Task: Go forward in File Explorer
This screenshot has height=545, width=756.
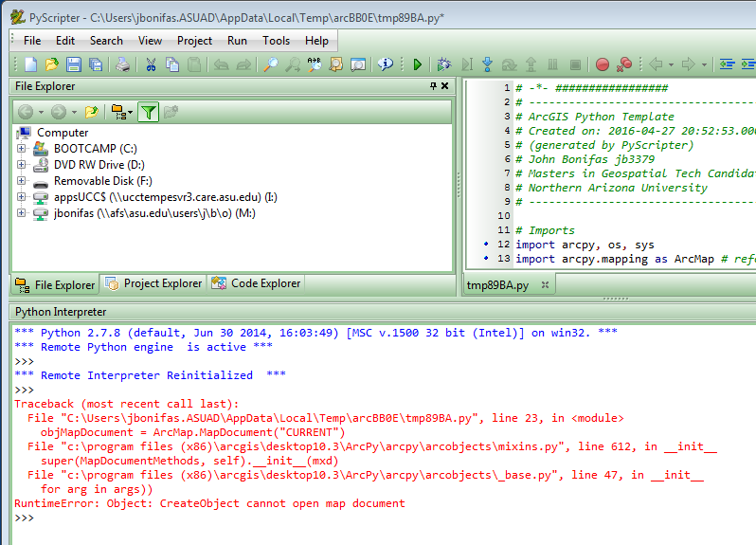Action: (59, 112)
